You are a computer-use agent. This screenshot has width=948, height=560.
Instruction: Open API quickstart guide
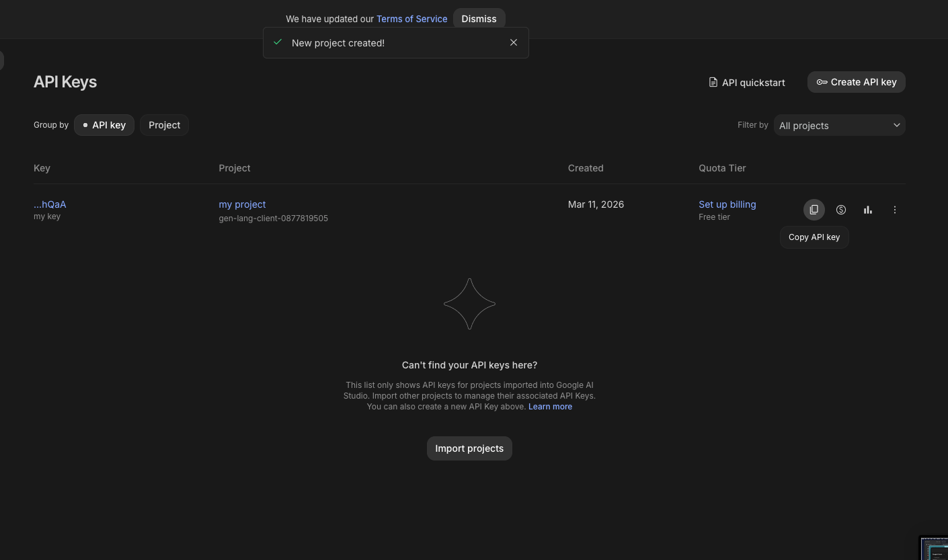(747, 82)
